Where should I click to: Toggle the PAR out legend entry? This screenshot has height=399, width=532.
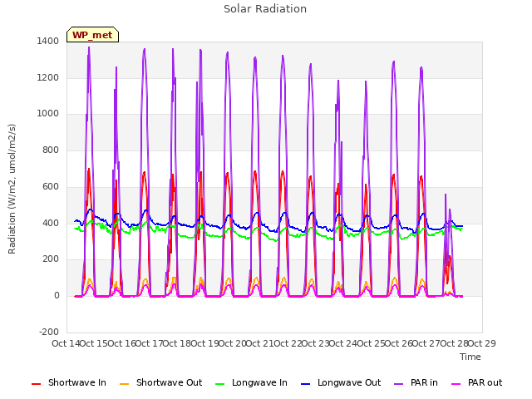(476, 382)
